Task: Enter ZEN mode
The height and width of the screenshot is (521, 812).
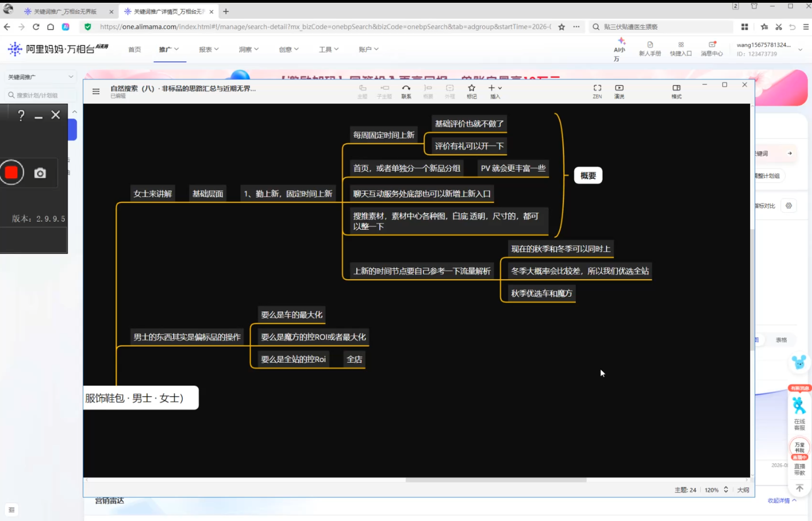Action: tap(597, 91)
